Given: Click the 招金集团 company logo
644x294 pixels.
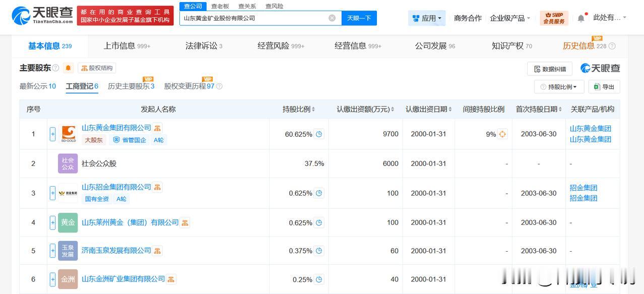Looking at the screenshot, I should (68, 193).
